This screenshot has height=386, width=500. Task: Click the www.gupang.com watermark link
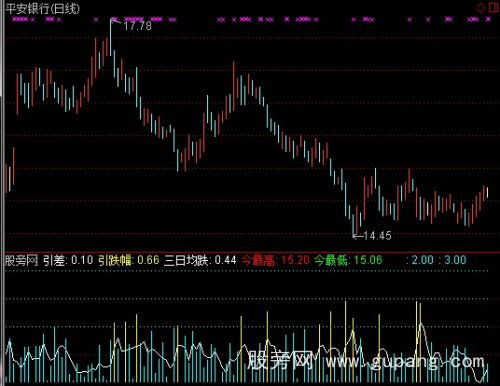point(405,361)
